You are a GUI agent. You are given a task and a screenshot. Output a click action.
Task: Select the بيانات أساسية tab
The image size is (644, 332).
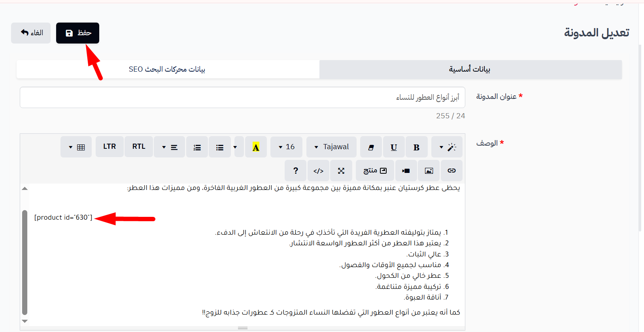click(x=470, y=69)
